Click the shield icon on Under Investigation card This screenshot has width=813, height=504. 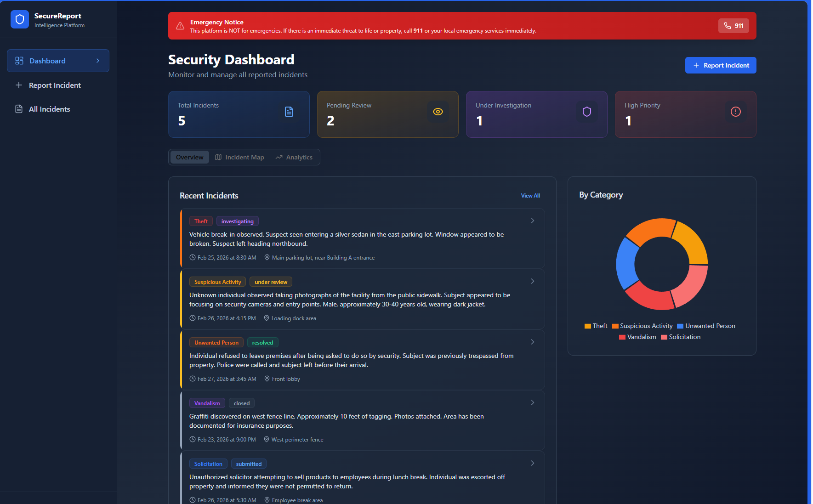pyautogui.click(x=587, y=112)
